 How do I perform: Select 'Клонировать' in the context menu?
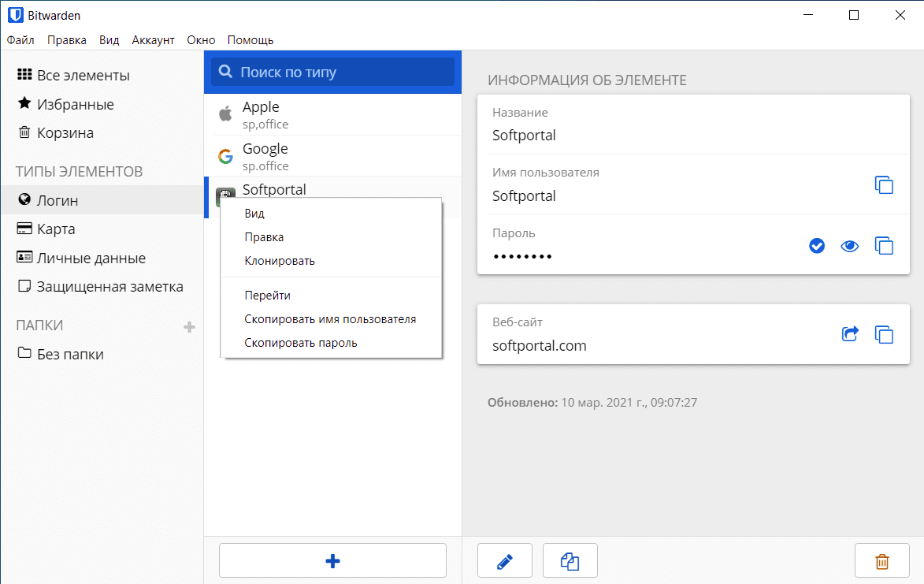[x=280, y=261]
